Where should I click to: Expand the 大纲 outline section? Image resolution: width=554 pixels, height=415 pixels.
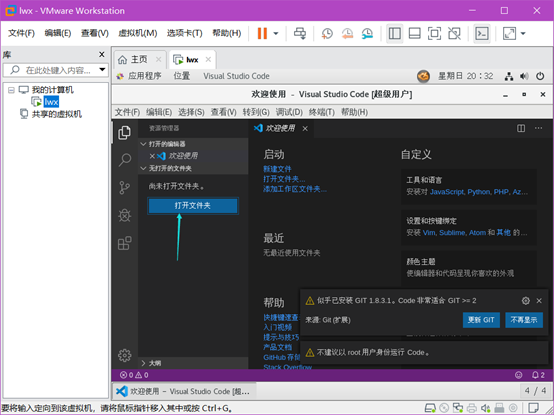click(193, 363)
